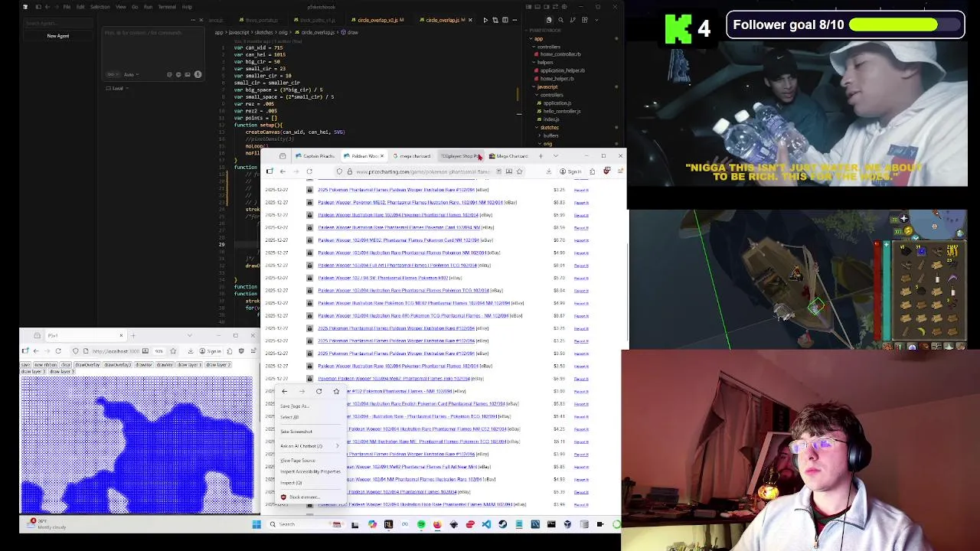
Task: Open the File menu in the code editor
Action: point(67,7)
